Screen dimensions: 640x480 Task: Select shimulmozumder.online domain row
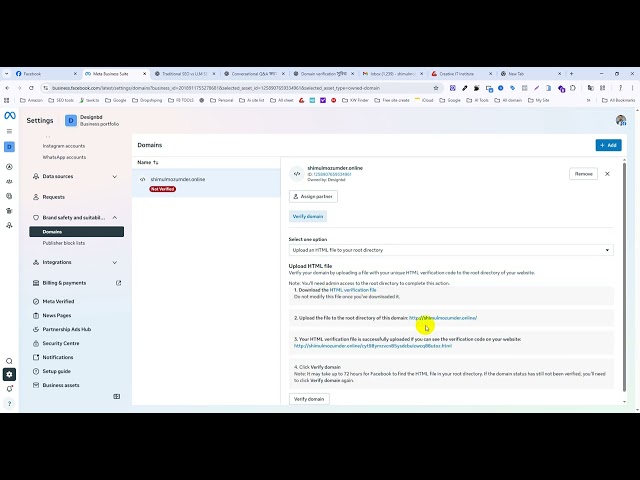(206, 183)
